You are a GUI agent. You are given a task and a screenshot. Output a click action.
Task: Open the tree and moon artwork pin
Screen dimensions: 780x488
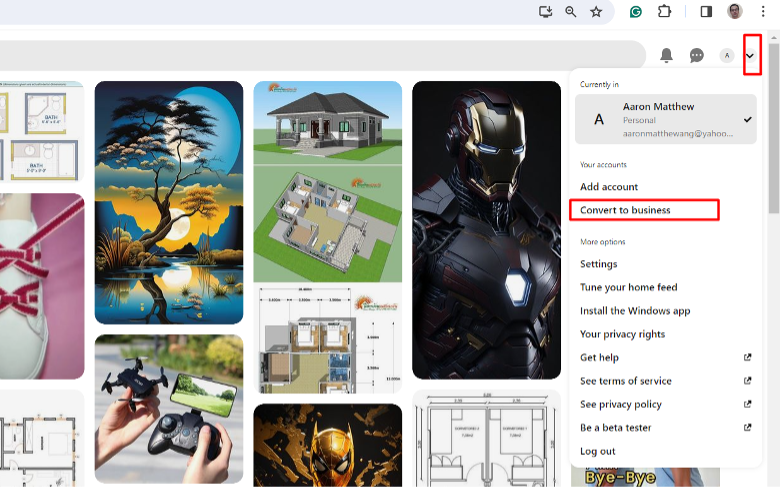(169, 202)
